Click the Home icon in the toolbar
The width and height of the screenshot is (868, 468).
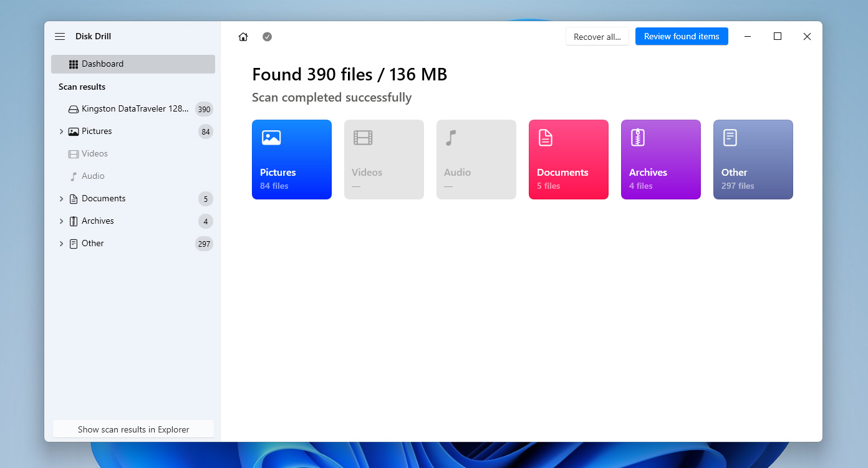pyautogui.click(x=243, y=37)
